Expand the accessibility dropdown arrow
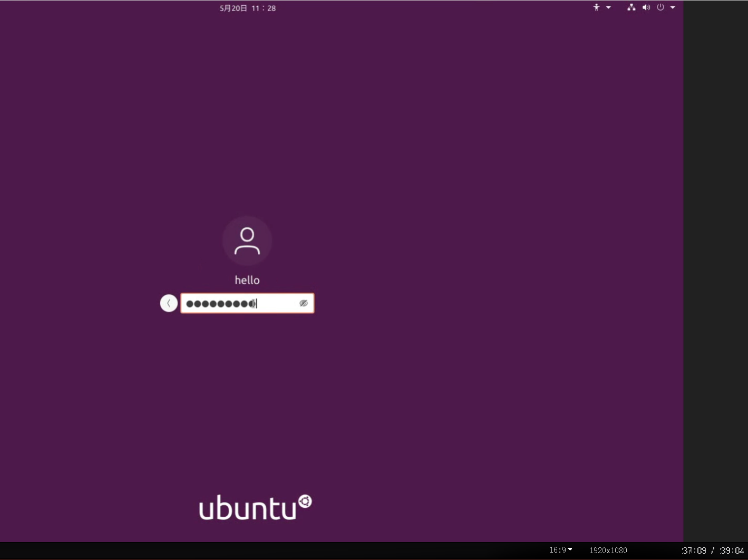748x560 pixels. [608, 7]
